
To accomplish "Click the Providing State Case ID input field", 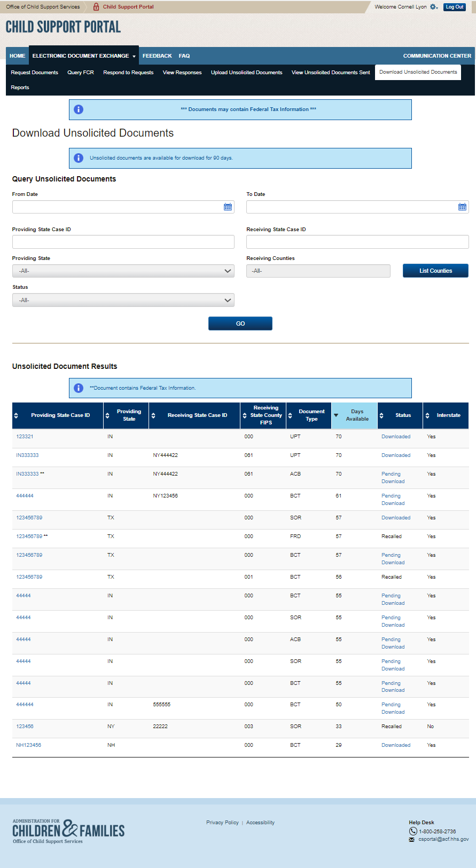I will pos(123,242).
